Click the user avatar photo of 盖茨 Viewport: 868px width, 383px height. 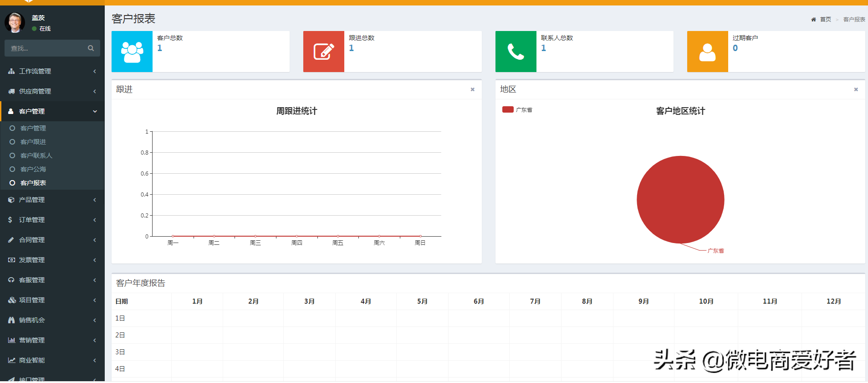(x=15, y=22)
